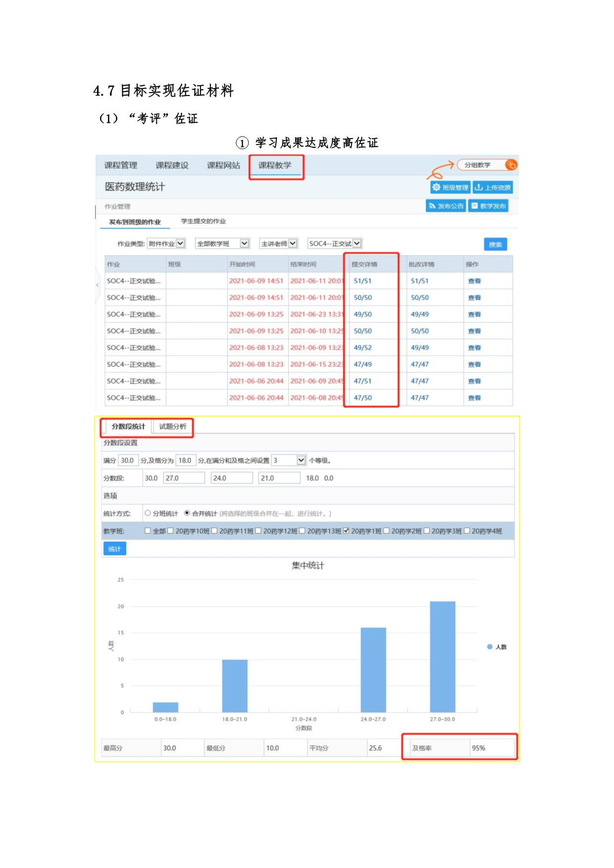Open the 课程管理 menu

coord(120,165)
